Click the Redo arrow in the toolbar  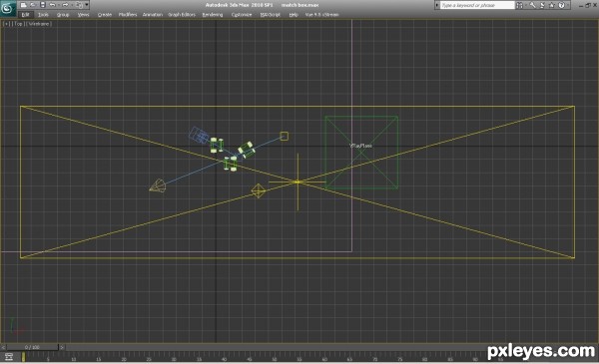coord(65,5)
